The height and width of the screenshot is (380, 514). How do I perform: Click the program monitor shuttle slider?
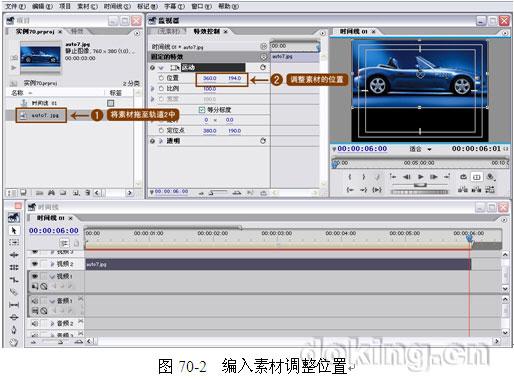[x=420, y=185]
